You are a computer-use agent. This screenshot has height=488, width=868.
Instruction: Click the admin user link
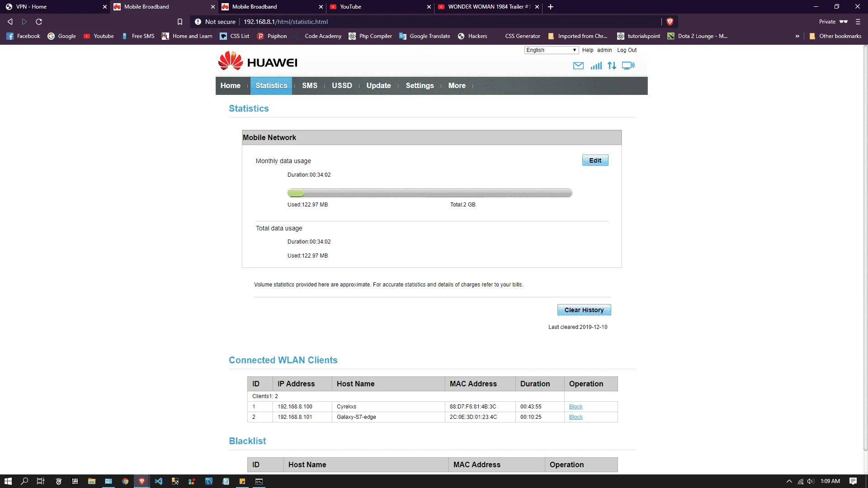(604, 50)
